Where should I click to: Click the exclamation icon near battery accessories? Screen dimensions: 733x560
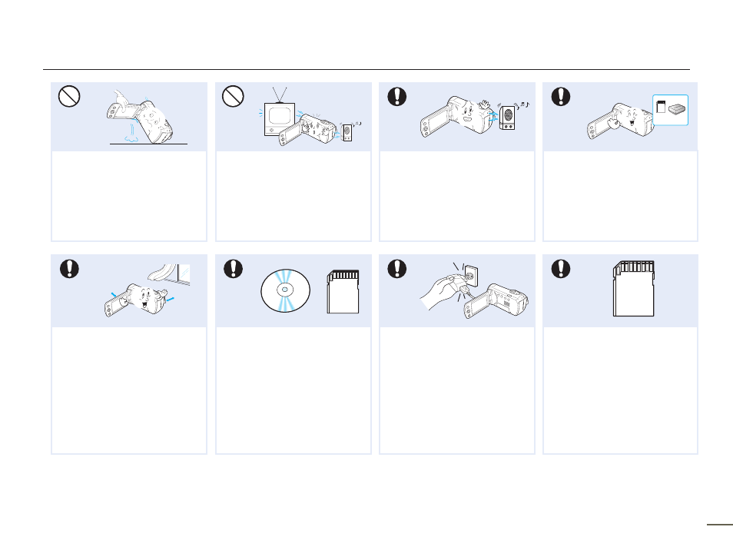point(560,96)
